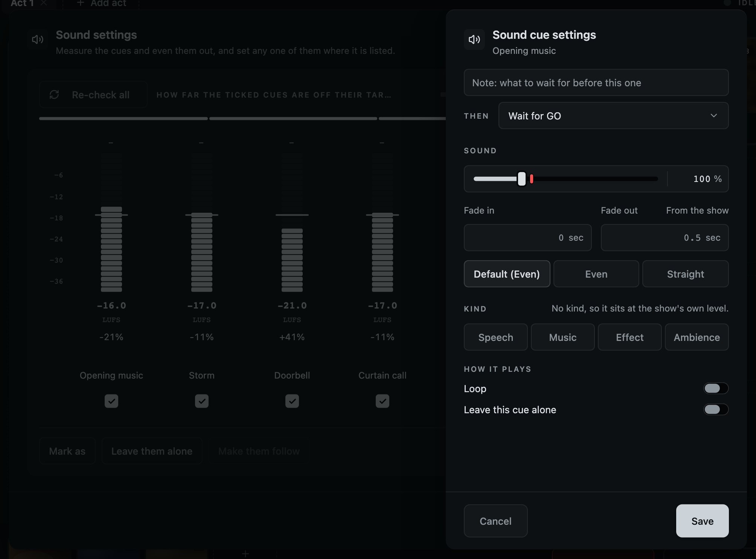Click the Storm cue label

[x=202, y=376]
